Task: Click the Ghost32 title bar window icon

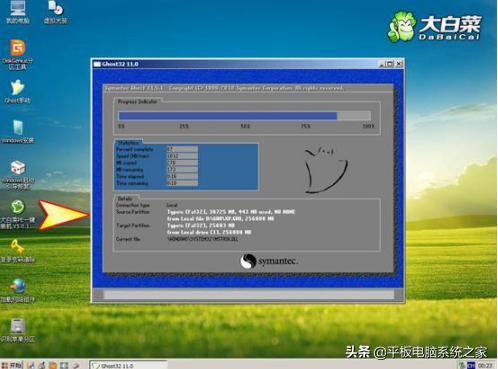Action: click(x=97, y=64)
